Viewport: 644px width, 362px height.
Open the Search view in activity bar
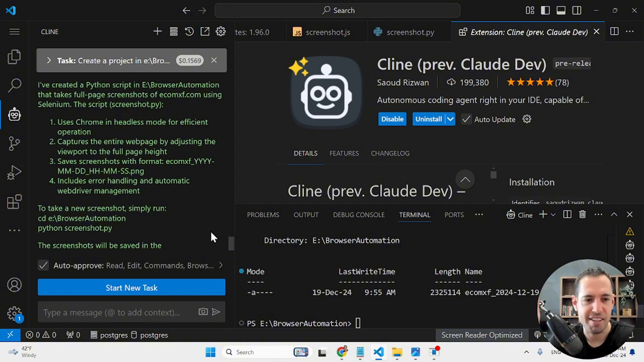coord(14,85)
